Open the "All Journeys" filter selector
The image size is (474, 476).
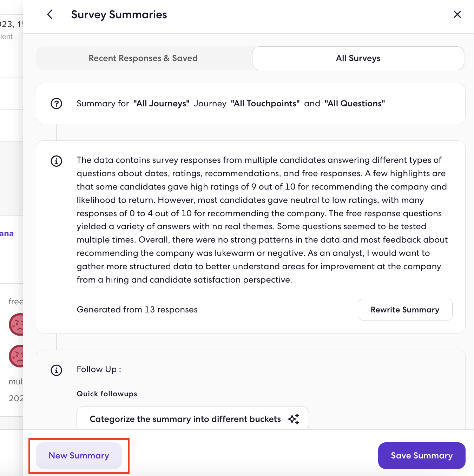(x=162, y=104)
